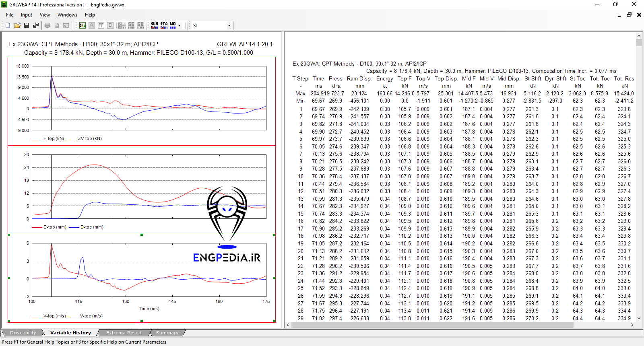The height and width of the screenshot is (346, 644).
Task: Click the Max energy value 160.66
Action: (x=384, y=93)
